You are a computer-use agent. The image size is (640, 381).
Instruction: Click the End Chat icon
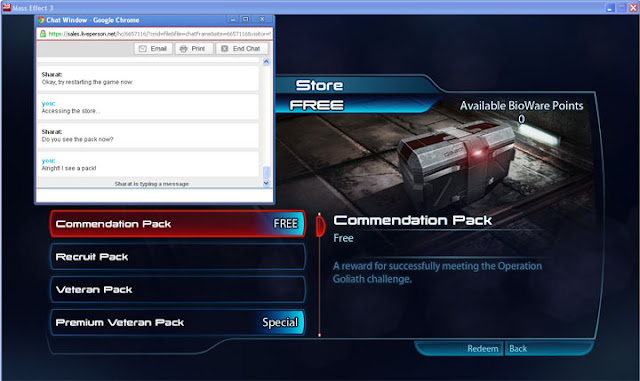pos(224,49)
